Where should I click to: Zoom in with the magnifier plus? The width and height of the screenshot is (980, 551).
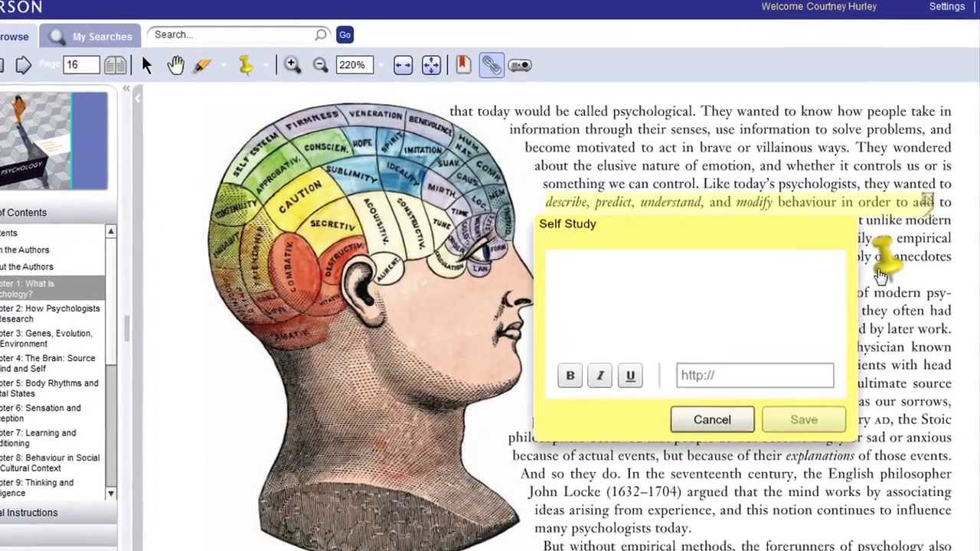[x=292, y=65]
